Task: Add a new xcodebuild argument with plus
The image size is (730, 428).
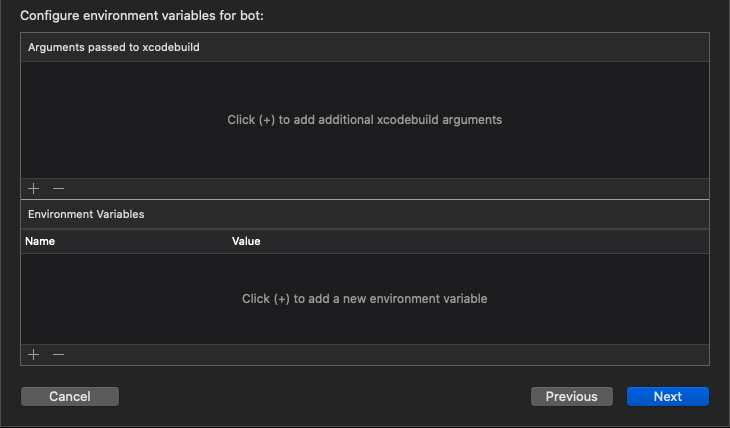Action: click(34, 189)
